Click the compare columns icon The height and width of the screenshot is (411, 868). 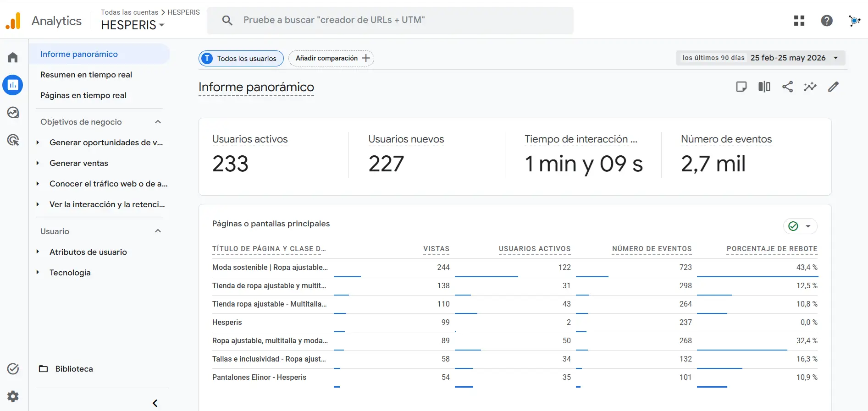(764, 87)
